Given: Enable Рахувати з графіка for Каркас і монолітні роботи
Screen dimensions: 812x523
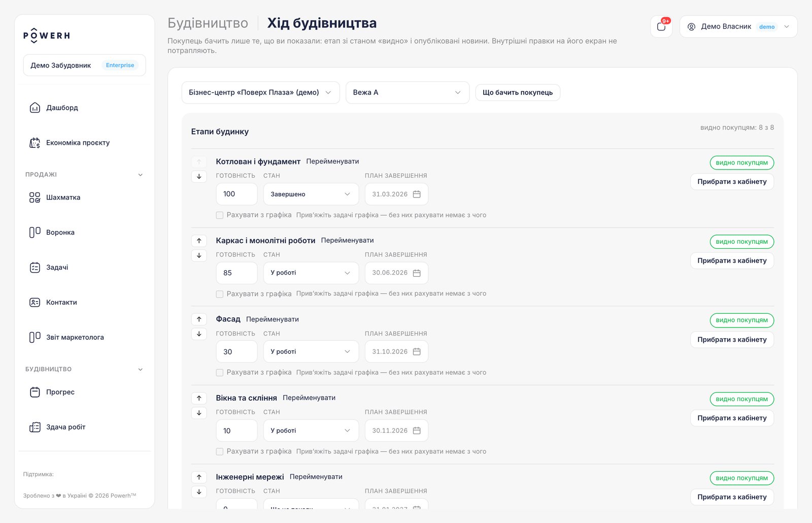Looking at the screenshot, I should pyautogui.click(x=220, y=294).
